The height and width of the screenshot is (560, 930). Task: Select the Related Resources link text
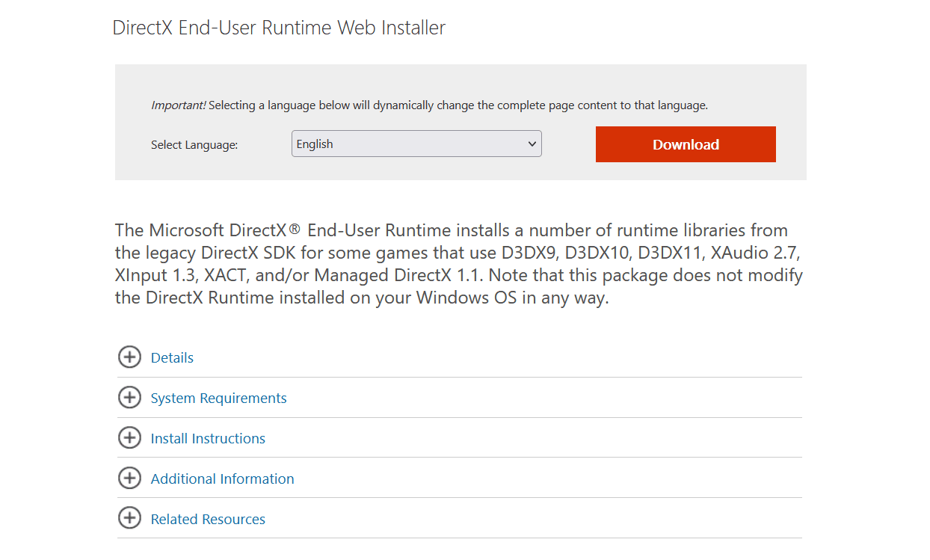tap(208, 520)
